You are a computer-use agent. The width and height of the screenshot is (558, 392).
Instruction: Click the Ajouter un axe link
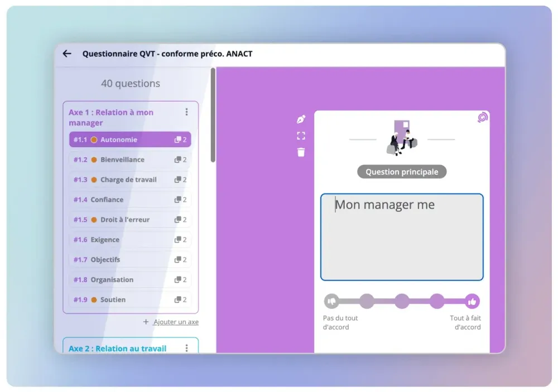coord(176,322)
